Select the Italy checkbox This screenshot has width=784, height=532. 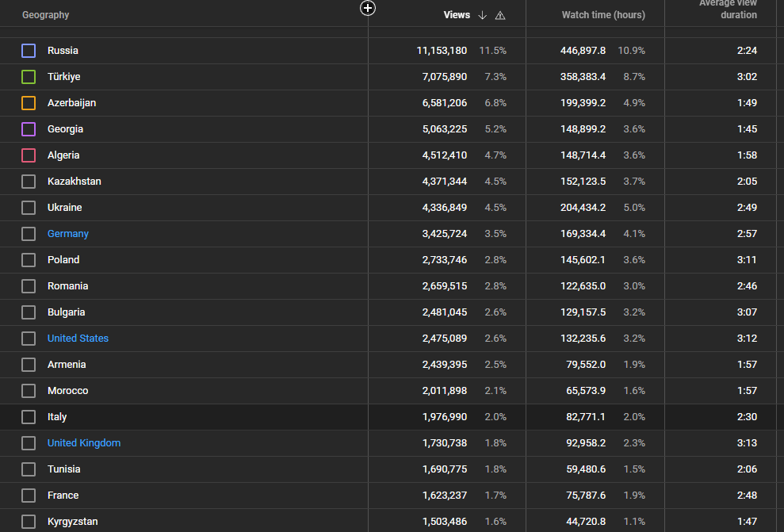click(29, 417)
